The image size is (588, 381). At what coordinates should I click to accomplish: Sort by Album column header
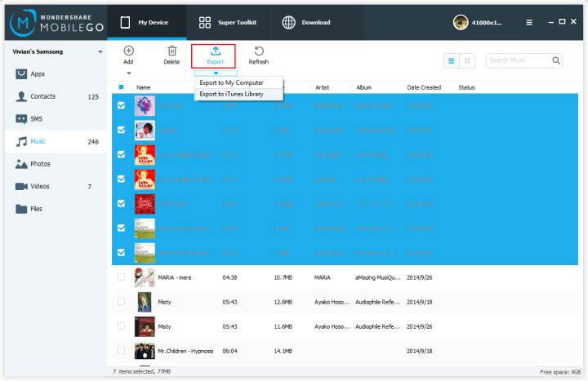point(363,87)
